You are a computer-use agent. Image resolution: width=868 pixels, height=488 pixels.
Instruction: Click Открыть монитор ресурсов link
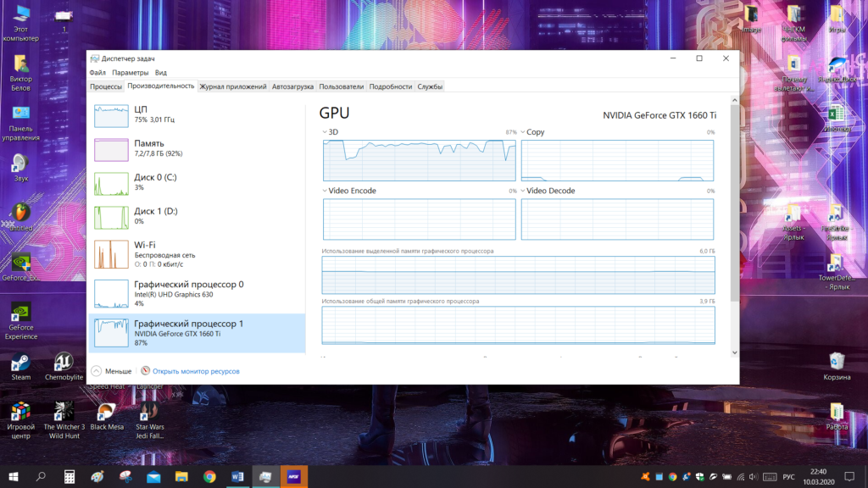click(x=196, y=371)
